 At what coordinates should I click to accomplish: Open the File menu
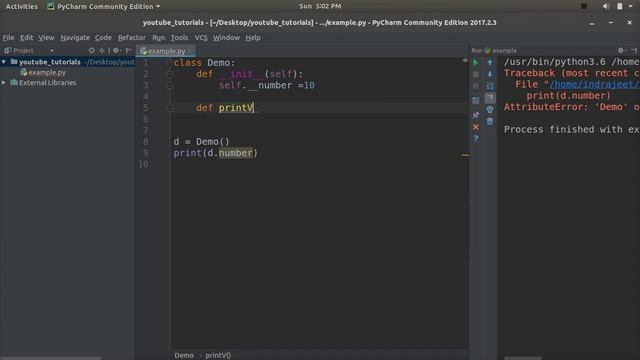8,38
